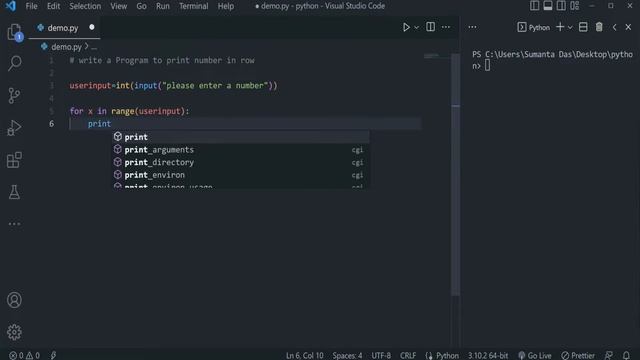Expand the breadcrumb ellipsis after demo.py
Viewport: 640px width, 360px height.
[x=94, y=47]
